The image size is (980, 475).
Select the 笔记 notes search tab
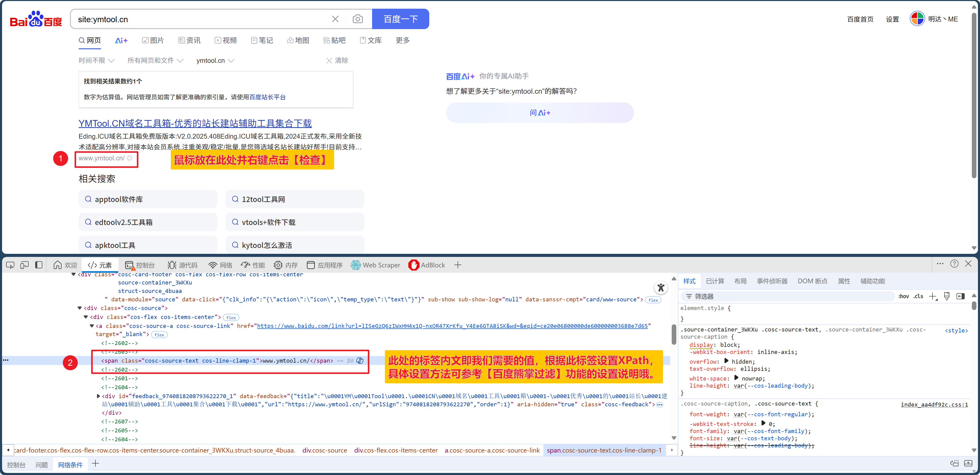point(262,40)
